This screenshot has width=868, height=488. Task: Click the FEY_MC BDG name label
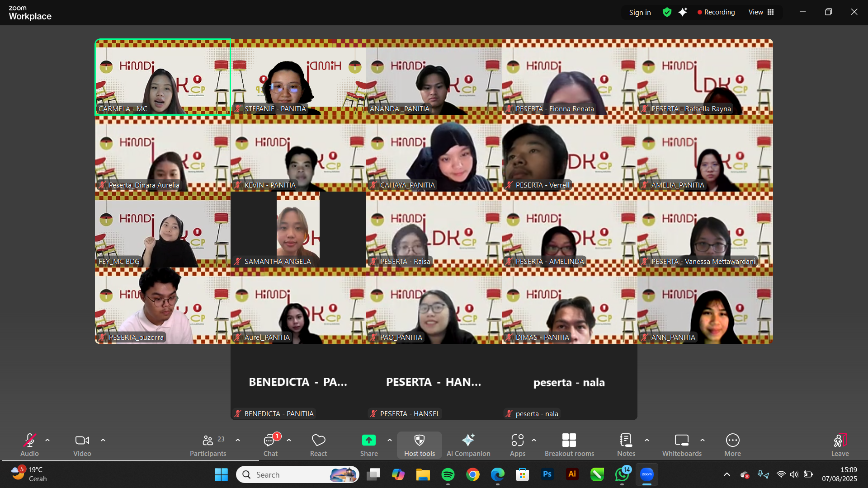[x=119, y=261]
